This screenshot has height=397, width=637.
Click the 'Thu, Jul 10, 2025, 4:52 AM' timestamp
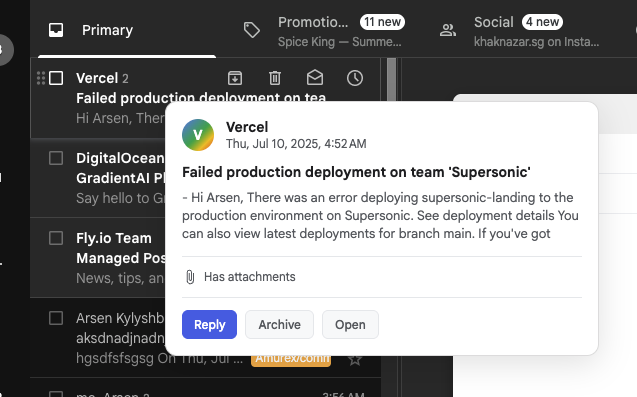pos(296,144)
